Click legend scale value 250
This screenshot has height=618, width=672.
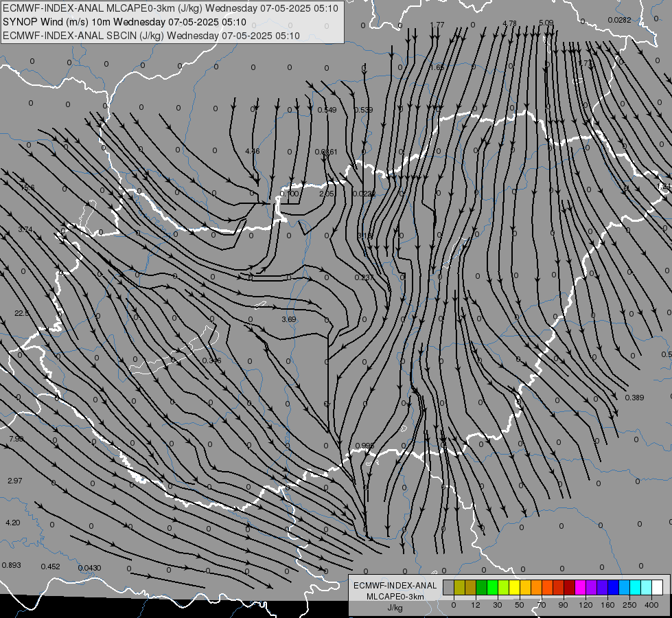(x=629, y=605)
